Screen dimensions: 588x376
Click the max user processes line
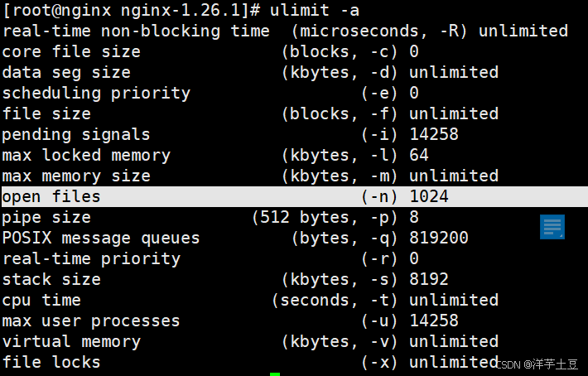tap(230, 321)
